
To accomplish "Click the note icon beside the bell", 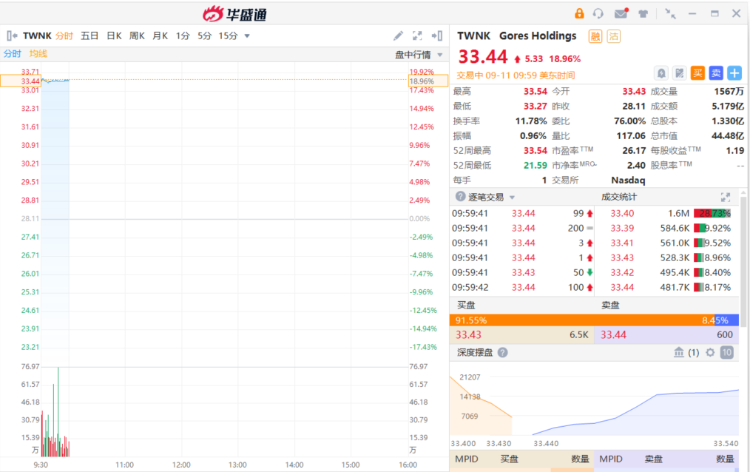I will 679,73.
